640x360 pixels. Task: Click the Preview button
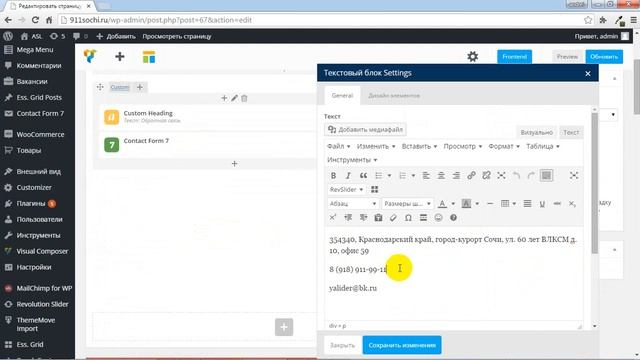pos(567,56)
